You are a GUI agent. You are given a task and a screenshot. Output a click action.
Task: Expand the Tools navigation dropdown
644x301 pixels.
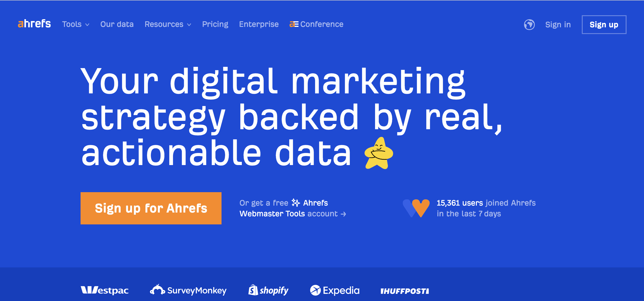(x=75, y=24)
